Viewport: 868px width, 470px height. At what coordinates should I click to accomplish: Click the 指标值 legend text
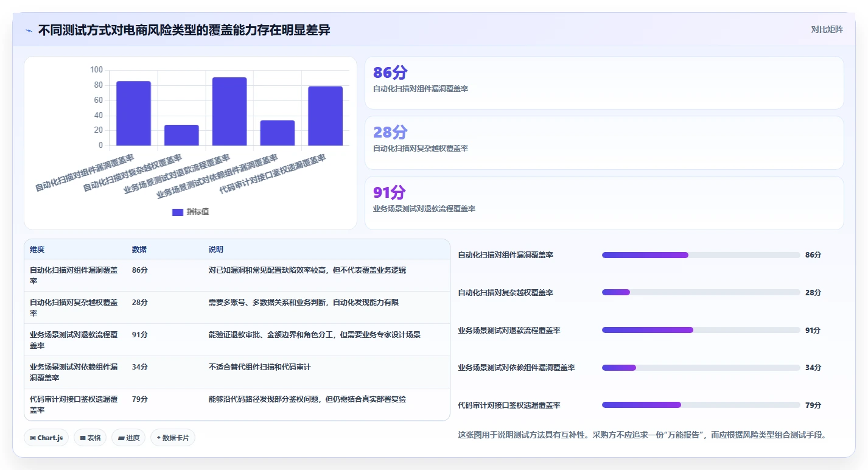198,212
